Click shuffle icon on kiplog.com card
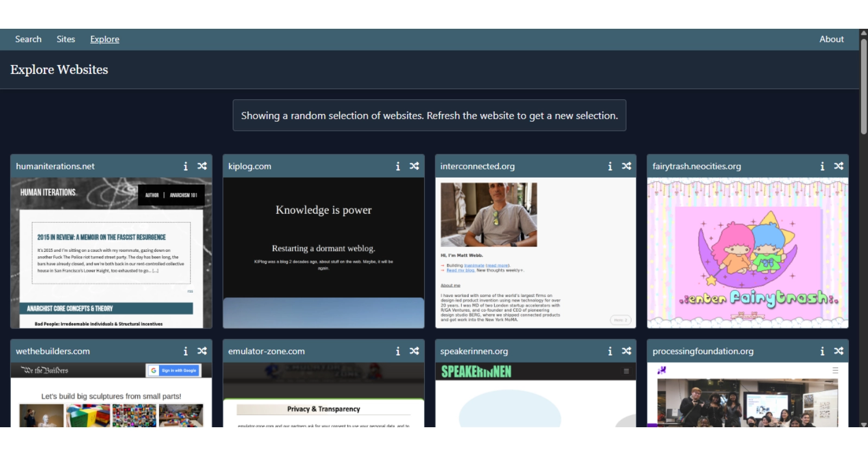Screen dimensions: 868x456 click(x=414, y=166)
